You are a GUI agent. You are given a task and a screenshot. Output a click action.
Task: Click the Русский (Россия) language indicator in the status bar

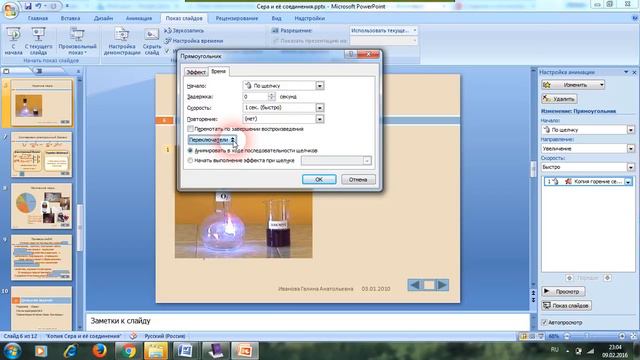click(164, 336)
